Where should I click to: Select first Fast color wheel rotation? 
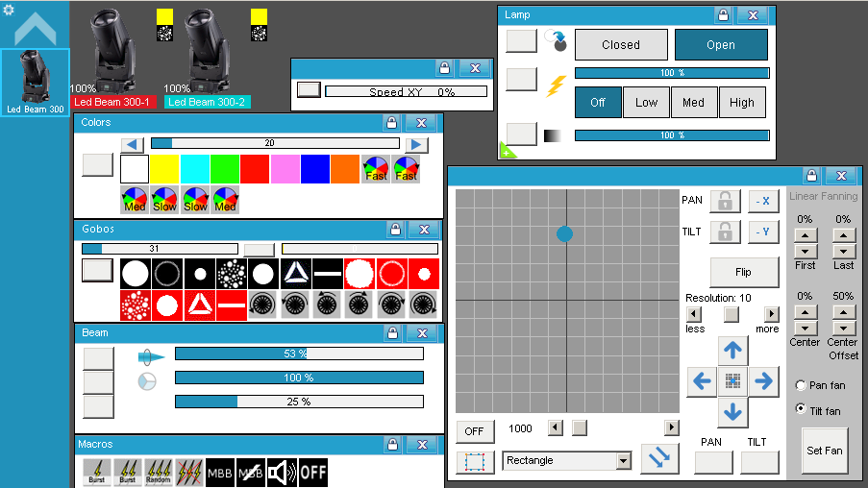tap(376, 169)
